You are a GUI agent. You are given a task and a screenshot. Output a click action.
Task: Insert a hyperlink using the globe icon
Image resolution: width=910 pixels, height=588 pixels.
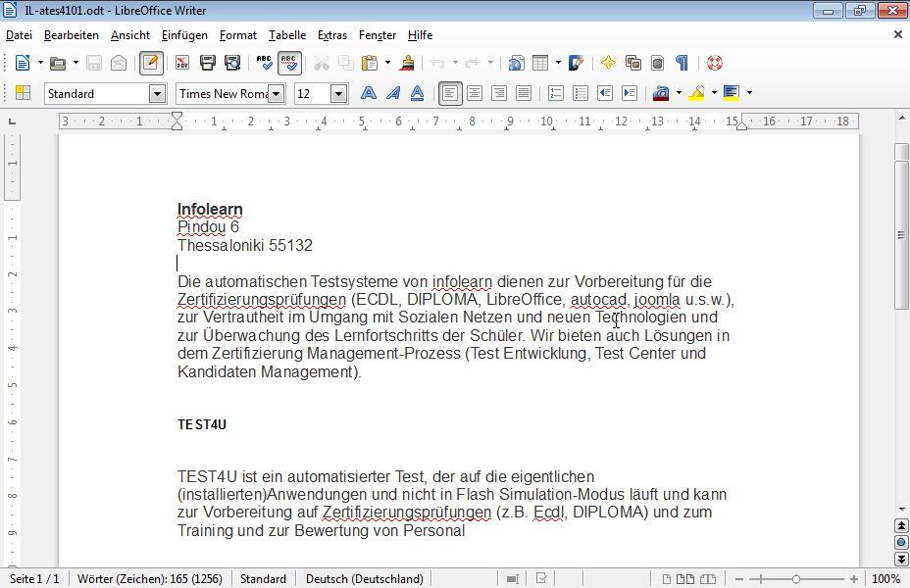[516, 63]
